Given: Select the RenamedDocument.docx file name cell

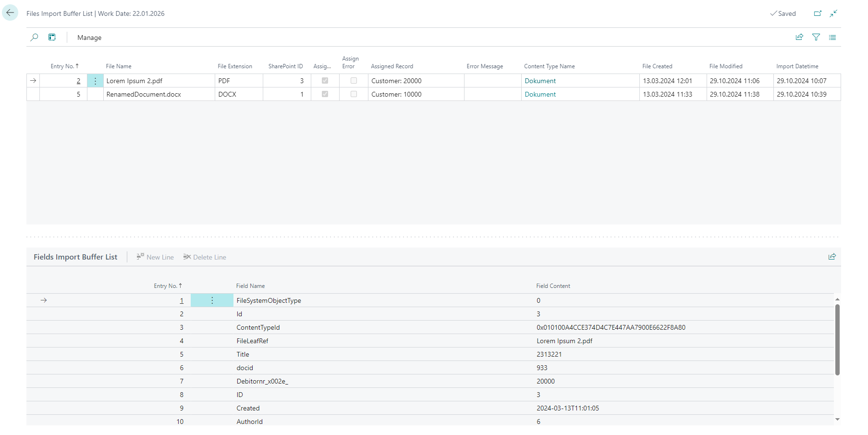Looking at the screenshot, I should [x=159, y=94].
